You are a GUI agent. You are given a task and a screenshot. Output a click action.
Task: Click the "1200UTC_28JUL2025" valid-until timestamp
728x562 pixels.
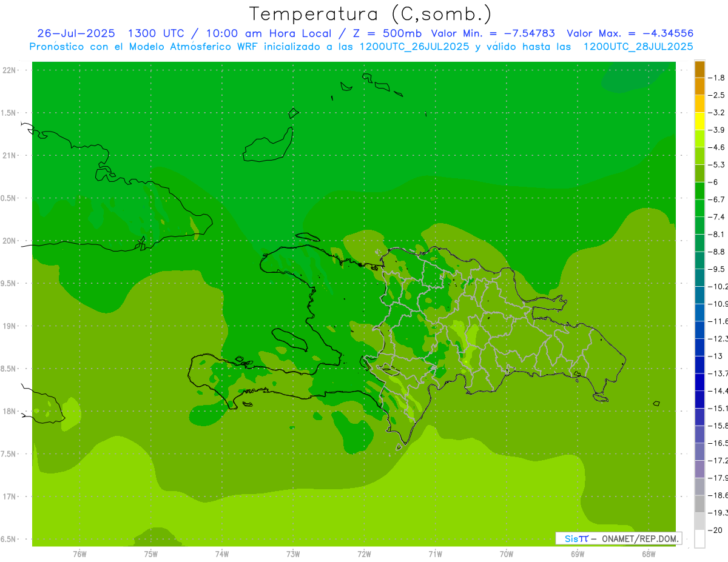(x=638, y=47)
